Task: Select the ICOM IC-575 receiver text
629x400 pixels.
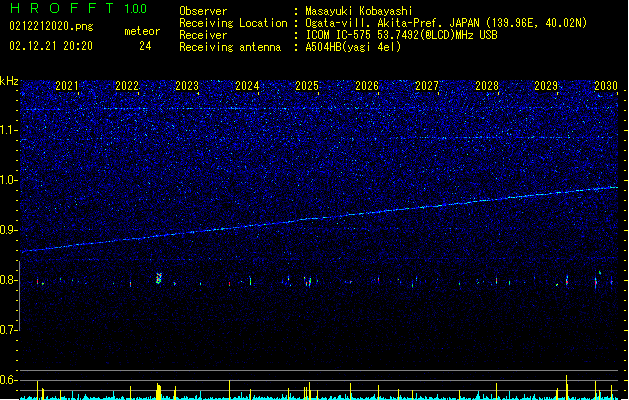Action: point(402,35)
